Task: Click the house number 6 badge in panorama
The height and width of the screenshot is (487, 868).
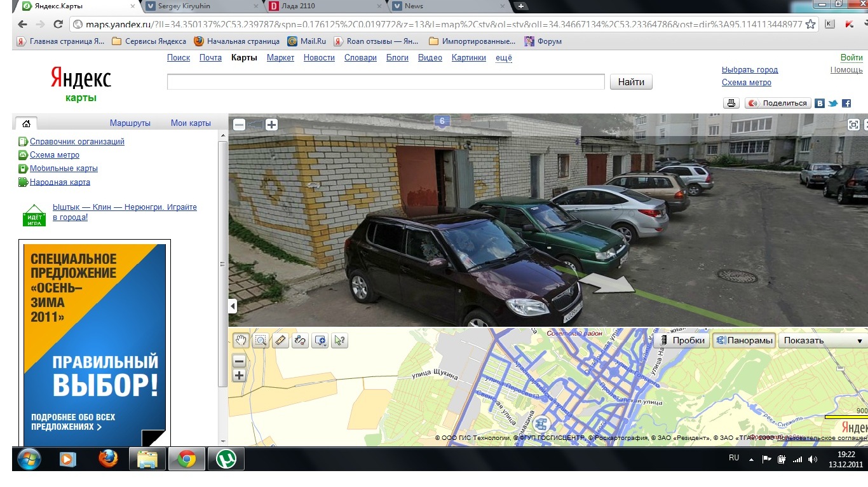Action: pyautogui.click(x=442, y=121)
